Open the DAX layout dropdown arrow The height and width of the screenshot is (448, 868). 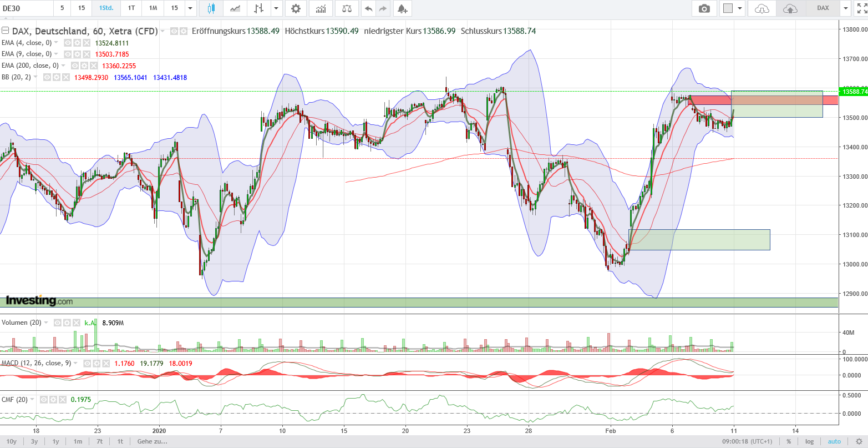845,8
